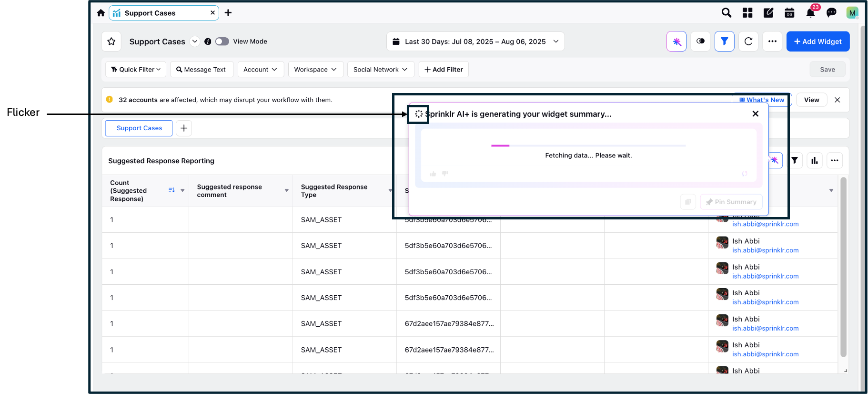Add a new dashboard section tab
This screenshot has width=868, height=394.
184,128
